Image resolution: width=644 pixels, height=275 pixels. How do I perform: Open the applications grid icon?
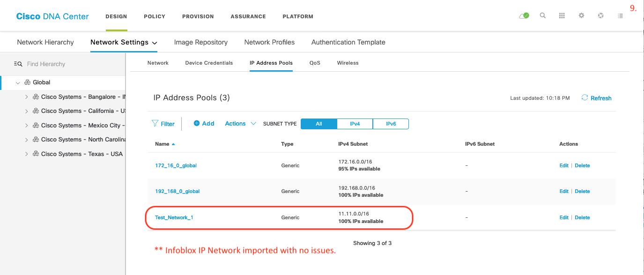click(562, 15)
